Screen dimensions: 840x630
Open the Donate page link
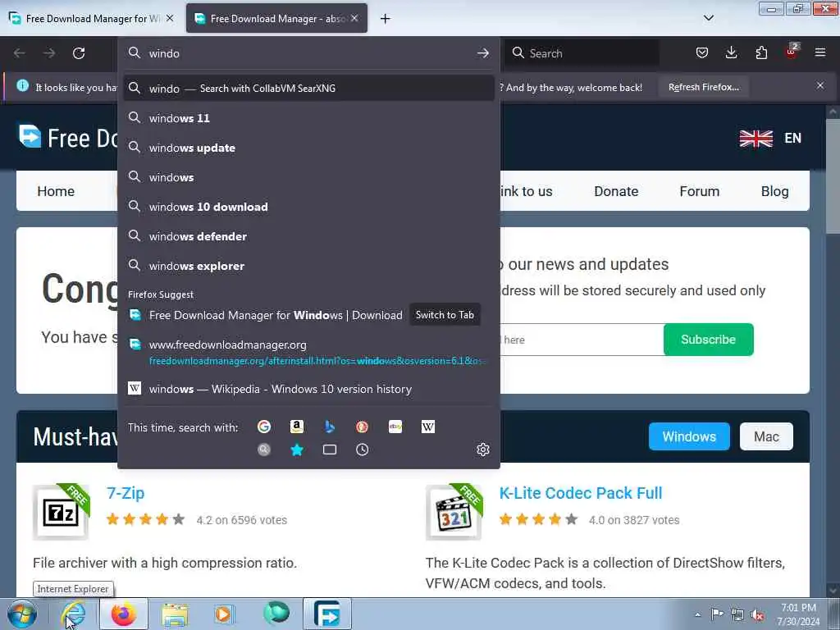tap(616, 191)
